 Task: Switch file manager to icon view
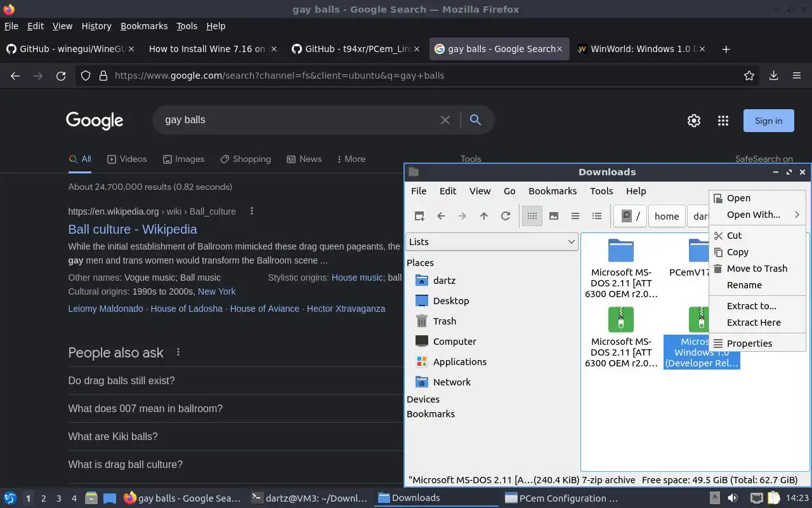[532, 216]
